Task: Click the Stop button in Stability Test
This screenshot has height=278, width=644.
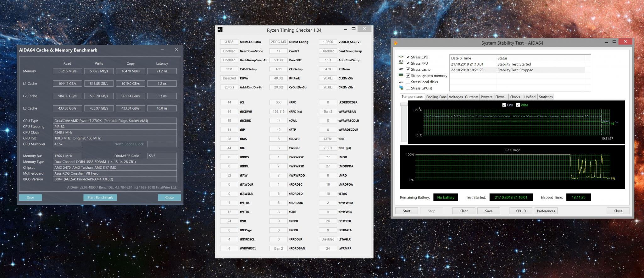Action: (431, 211)
